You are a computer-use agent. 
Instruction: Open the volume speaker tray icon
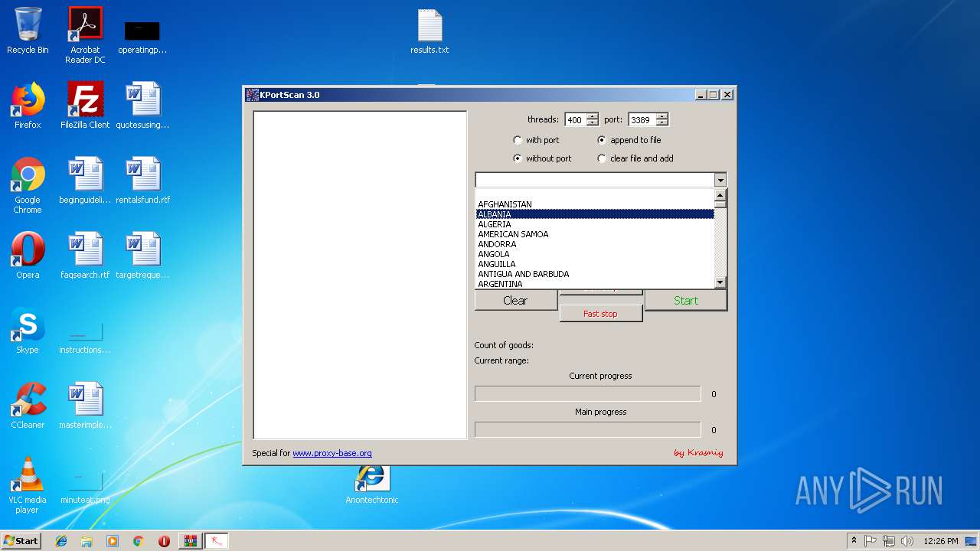tap(907, 541)
